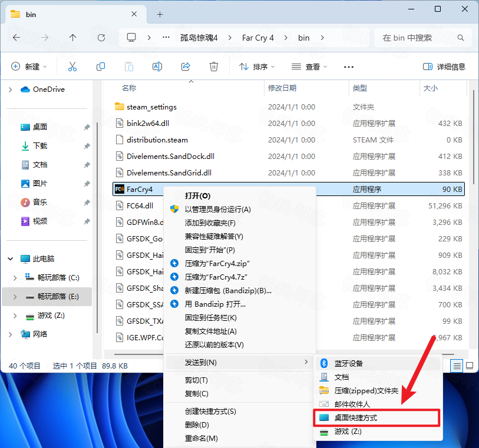This screenshot has height=448, width=479.
Task: Choose Desktop shortcut in Send to submenu
Action: (376, 418)
